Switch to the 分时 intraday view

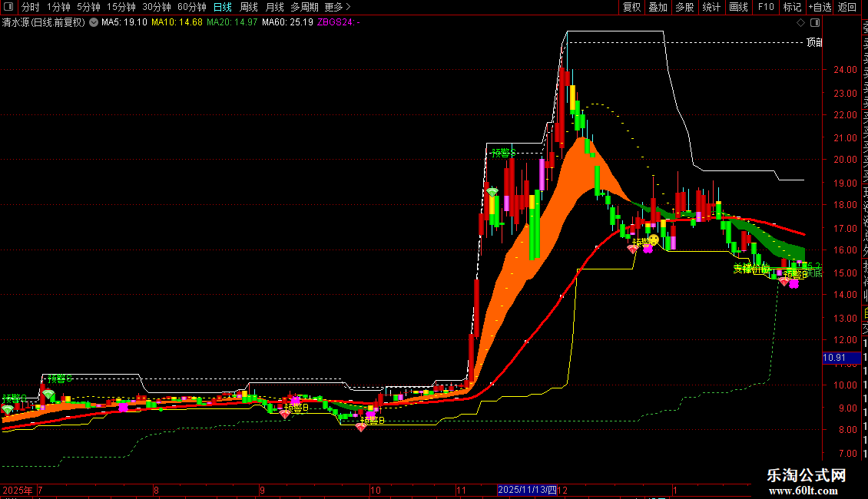31,7
